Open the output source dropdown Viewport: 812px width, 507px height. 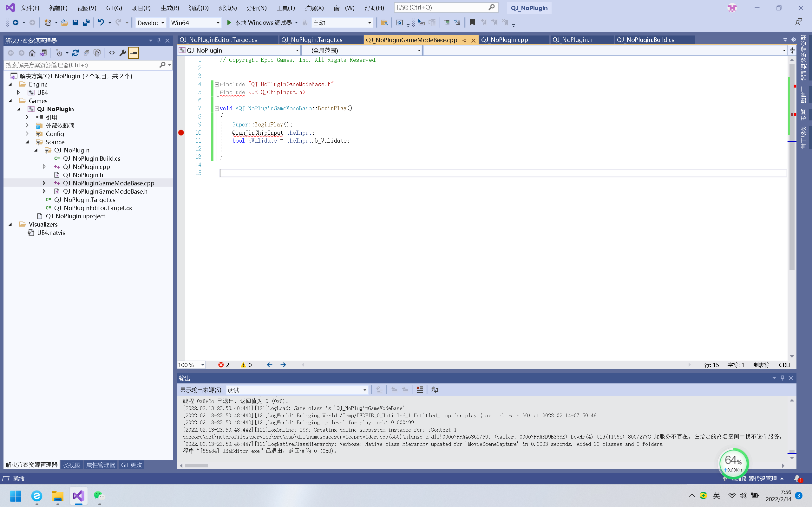364,390
